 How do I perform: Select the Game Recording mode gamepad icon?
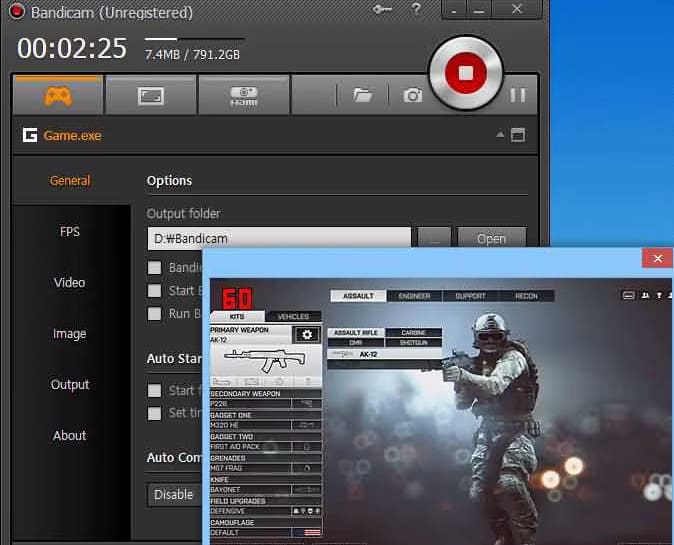point(58,95)
